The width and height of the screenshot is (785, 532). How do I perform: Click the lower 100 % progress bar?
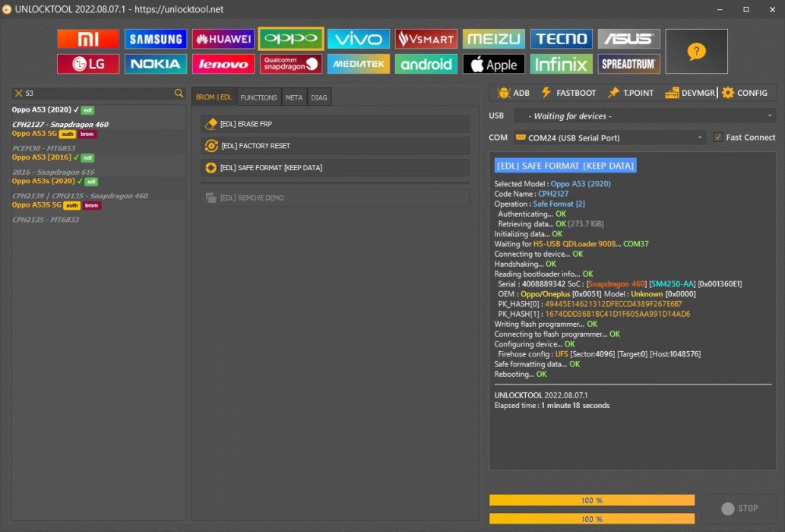pos(592,519)
